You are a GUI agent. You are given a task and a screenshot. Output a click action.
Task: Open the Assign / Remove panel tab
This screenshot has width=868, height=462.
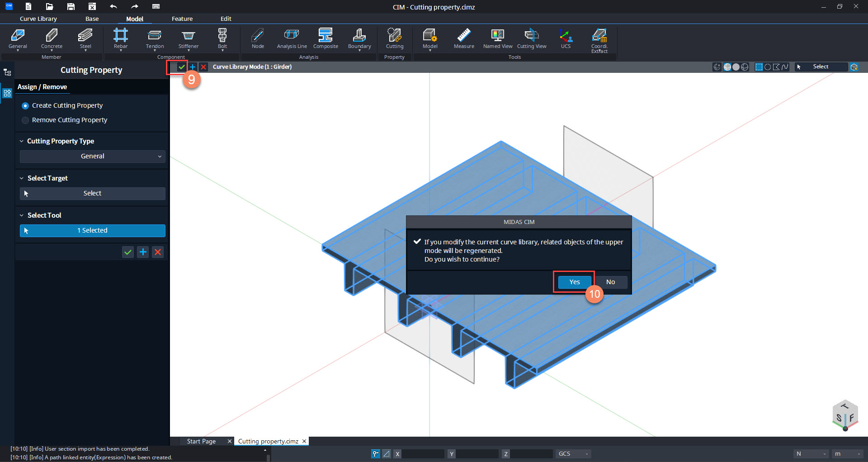click(x=42, y=87)
